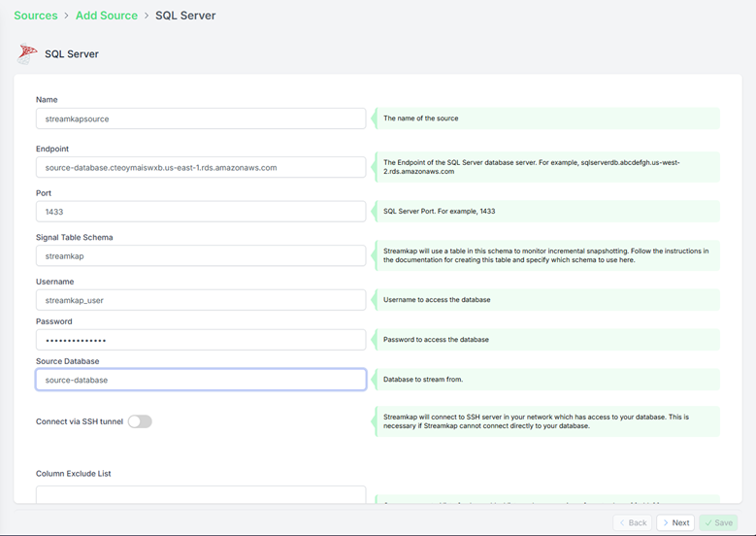Click into the Endpoint field

tap(201, 167)
